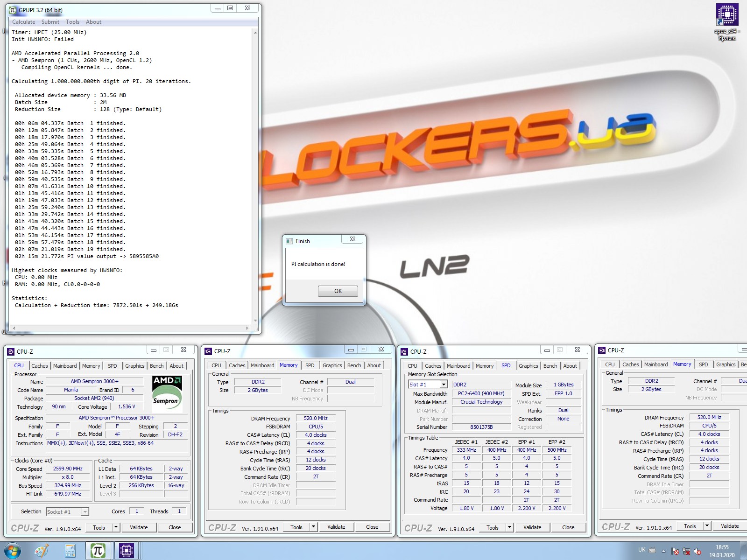
Task: Open the GPUPI Tools menu
Action: tap(72, 22)
